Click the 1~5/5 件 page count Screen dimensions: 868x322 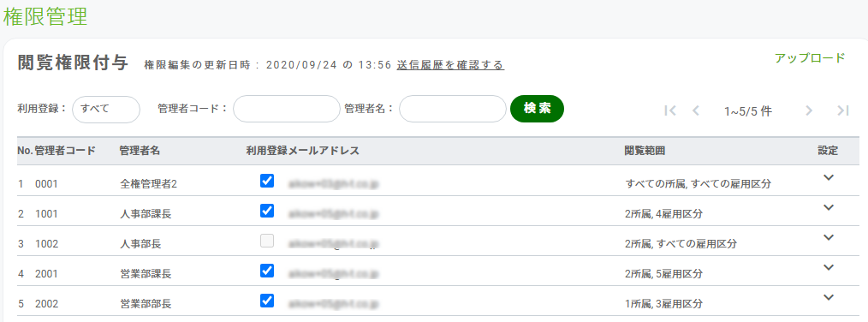748,111
